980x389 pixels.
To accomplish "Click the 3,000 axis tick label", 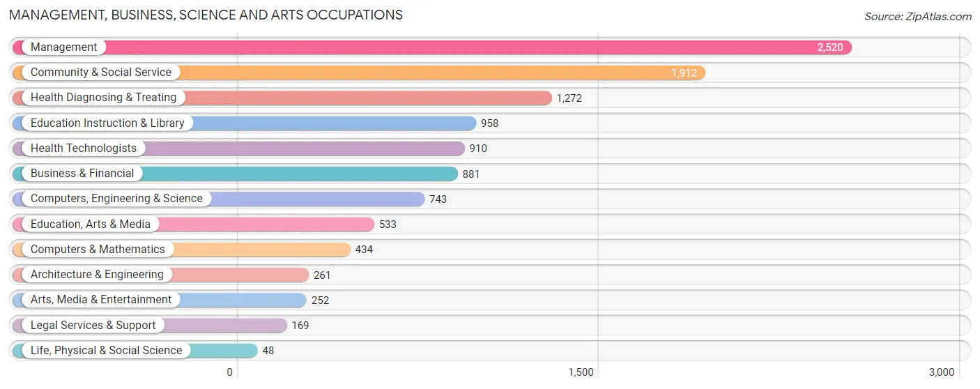I will tap(942, 372).
